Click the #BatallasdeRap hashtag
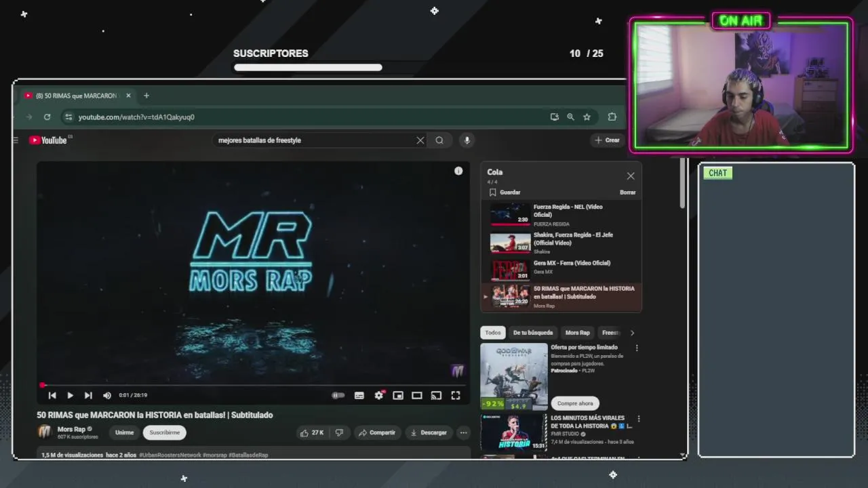The width and height of the screenshot is (868, 488). coord(248,455)
